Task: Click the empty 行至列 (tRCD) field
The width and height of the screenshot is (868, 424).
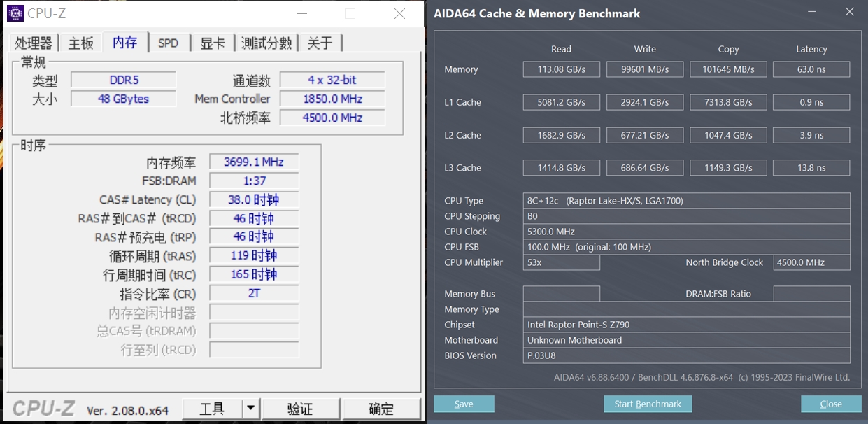Action: click(254, 349)
